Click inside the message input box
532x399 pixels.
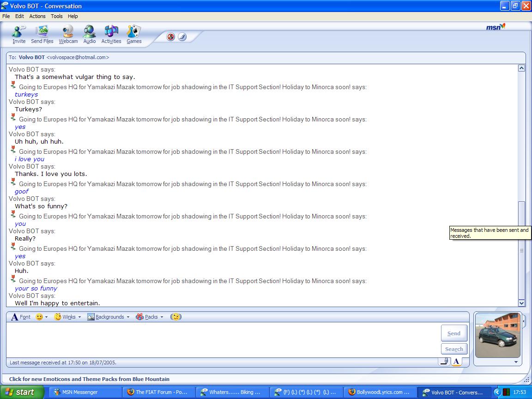coord(223,339)
